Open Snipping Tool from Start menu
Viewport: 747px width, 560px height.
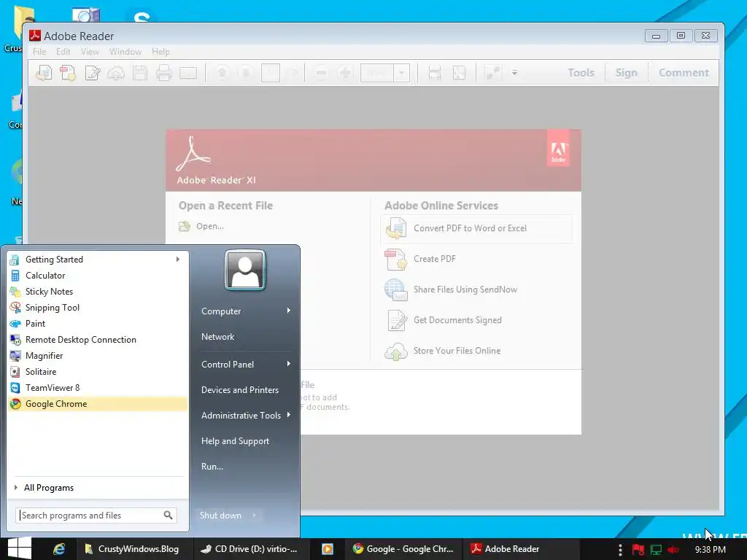point(98,308)
